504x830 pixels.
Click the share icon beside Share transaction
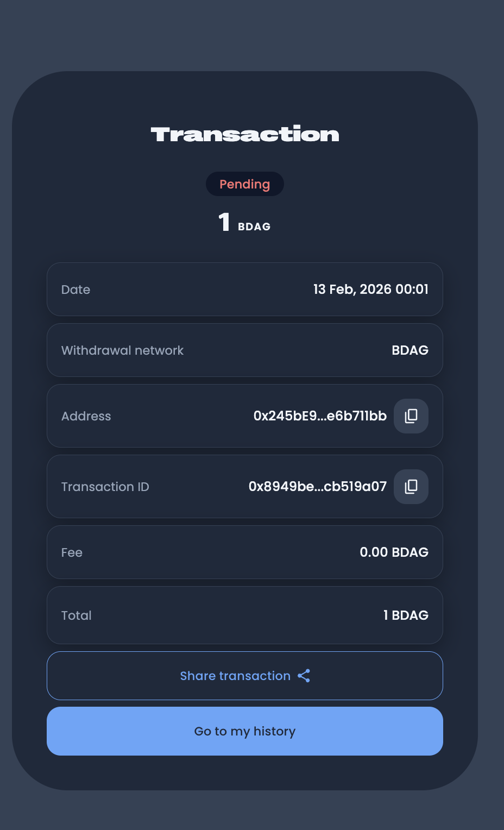pyautogui.click(x=304, y=676)
